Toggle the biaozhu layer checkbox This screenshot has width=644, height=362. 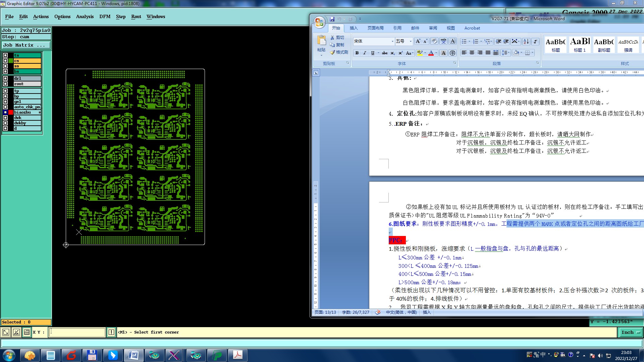[5, 112]
